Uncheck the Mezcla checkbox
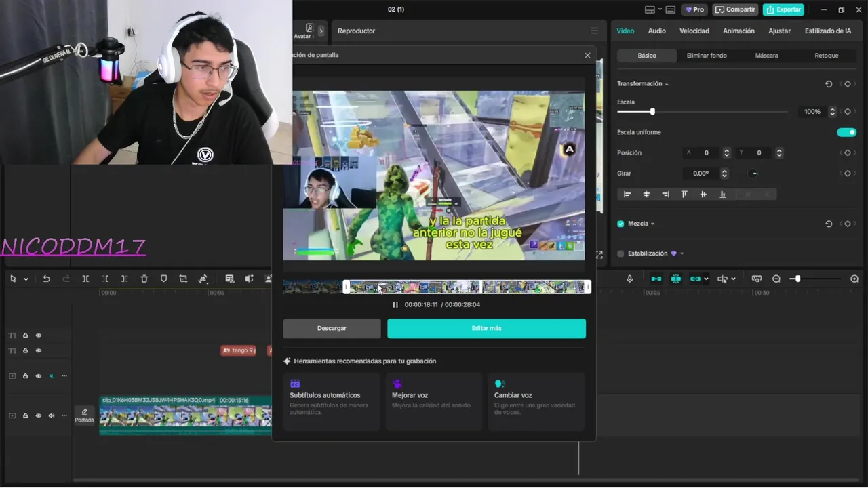The width and height of the screenshot is (868, 488). [x=620, y=224]
